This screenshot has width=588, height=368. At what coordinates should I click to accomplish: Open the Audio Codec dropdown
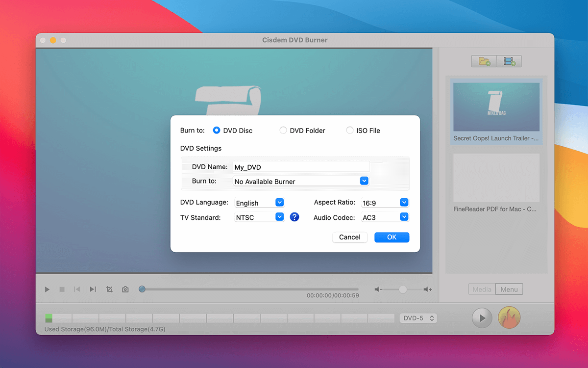tap(385, 217)
